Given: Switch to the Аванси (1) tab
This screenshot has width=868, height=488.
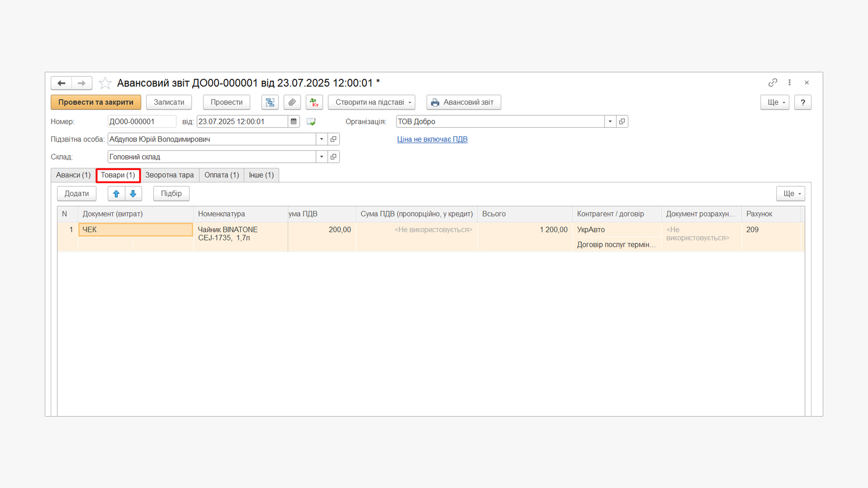Looking at the screenshot, I should (x=73, y=175).
